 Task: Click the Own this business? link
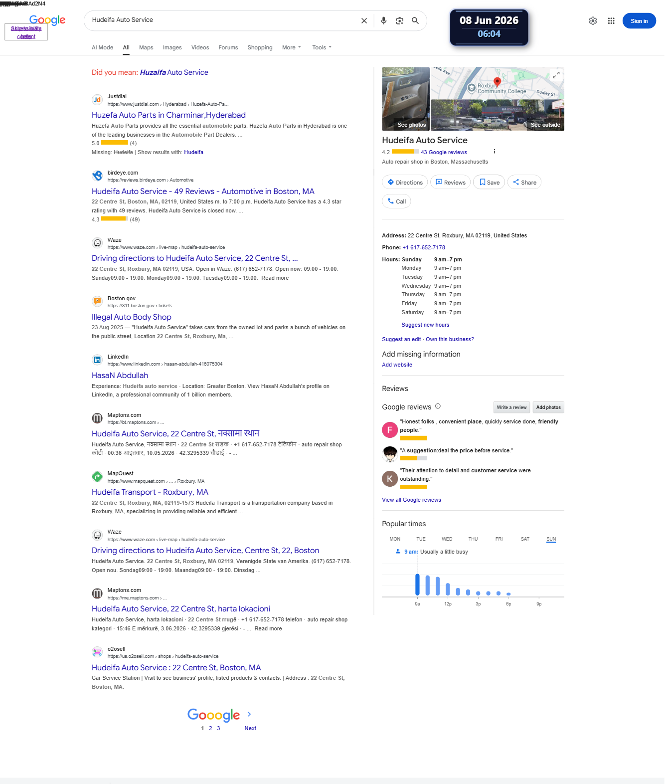[450, 339]
